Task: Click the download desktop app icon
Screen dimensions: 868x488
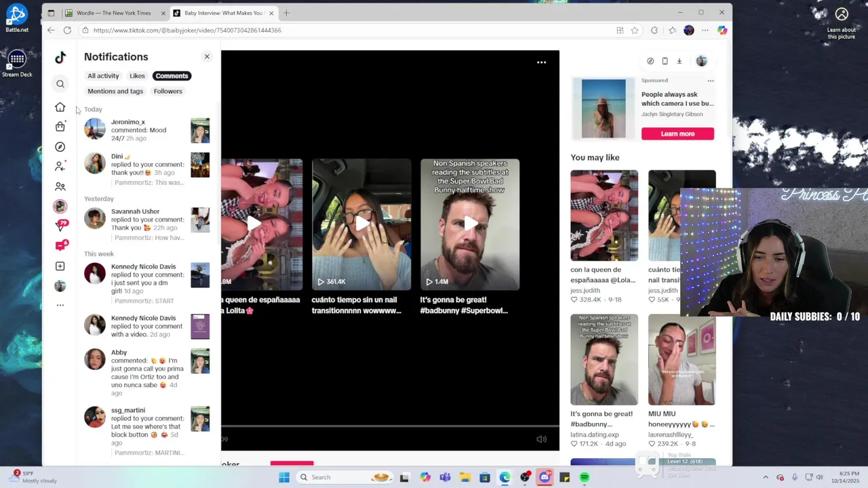Action: click(679, 61)
